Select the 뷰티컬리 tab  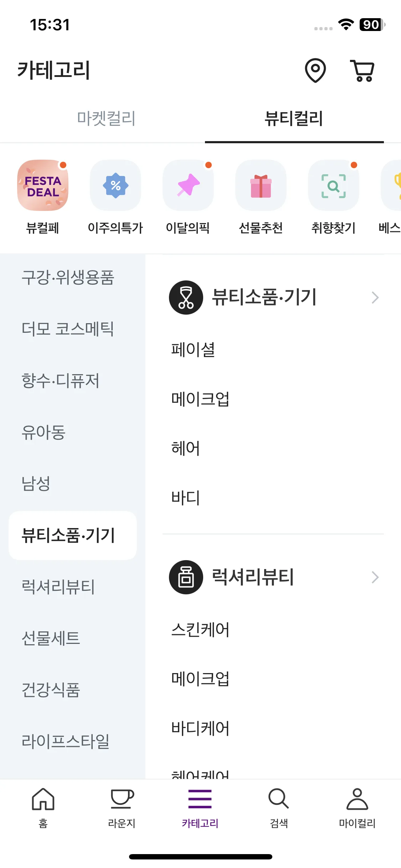pyautogui.click(x=294, y=118)
